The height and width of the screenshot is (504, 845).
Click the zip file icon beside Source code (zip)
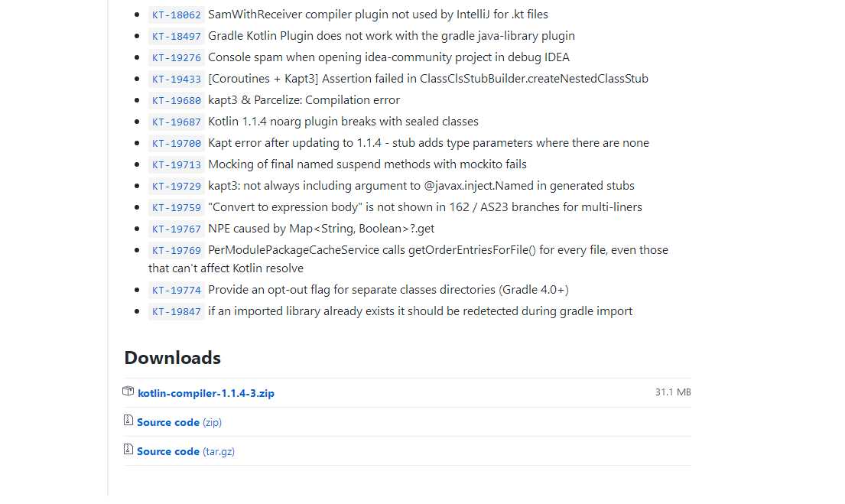[x=128, y=420]
